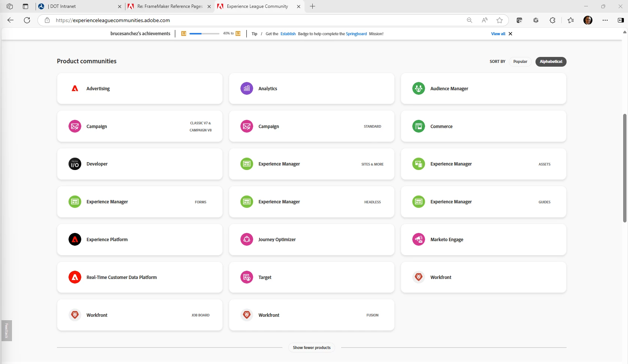The image size is (628, 364).
Task: Click View all achievements link
Action: pos(498,34)
